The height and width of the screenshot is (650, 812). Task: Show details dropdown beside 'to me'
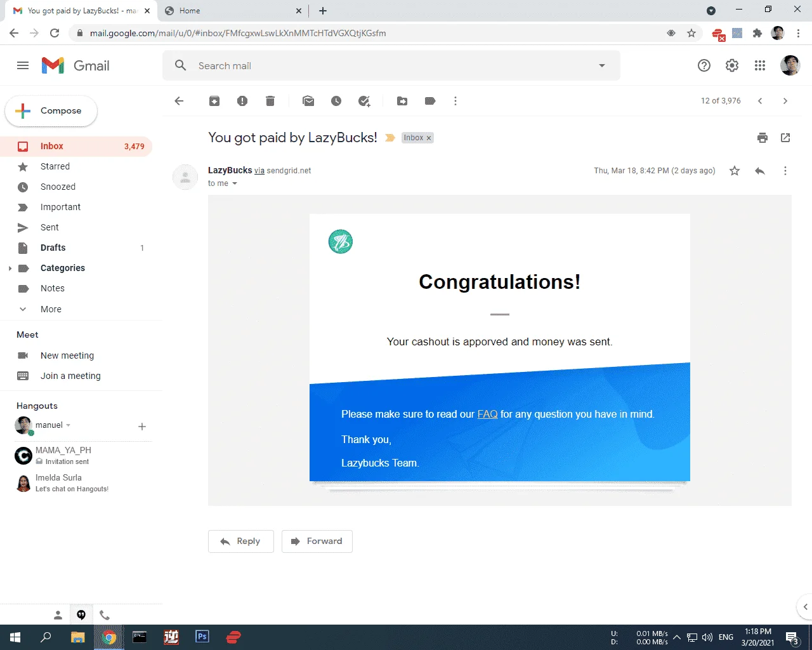[x=235, y=183]
